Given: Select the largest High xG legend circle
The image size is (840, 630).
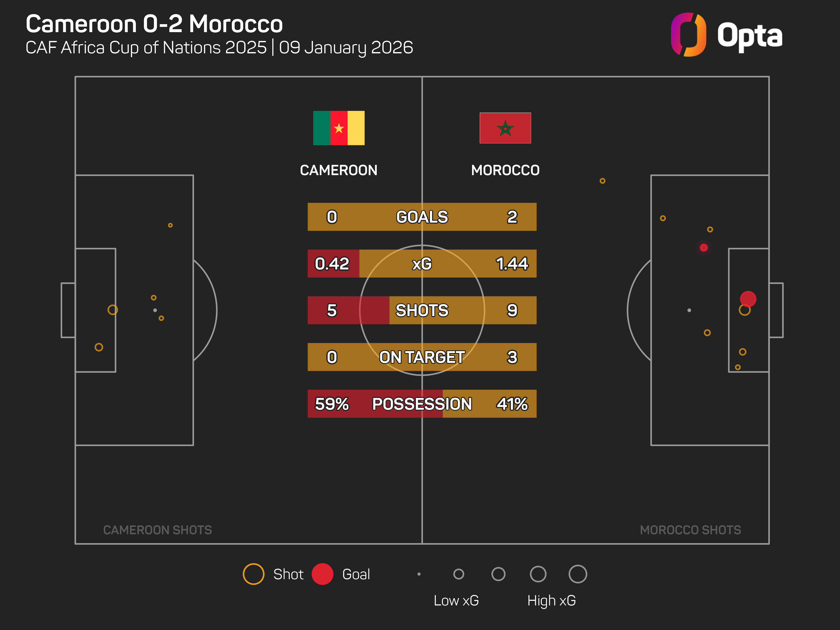Looking at the screenshot, I should tap(577, 574).
